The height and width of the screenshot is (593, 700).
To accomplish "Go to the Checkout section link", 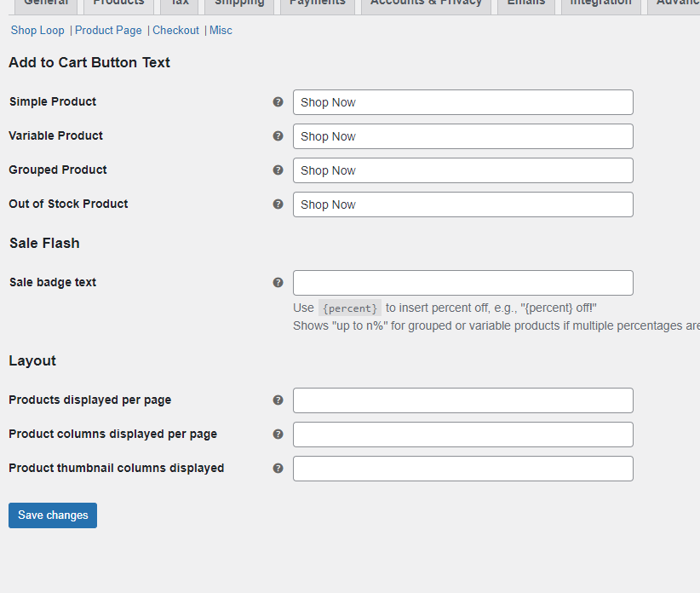I will pyautogui.click(x=176, y=31).
